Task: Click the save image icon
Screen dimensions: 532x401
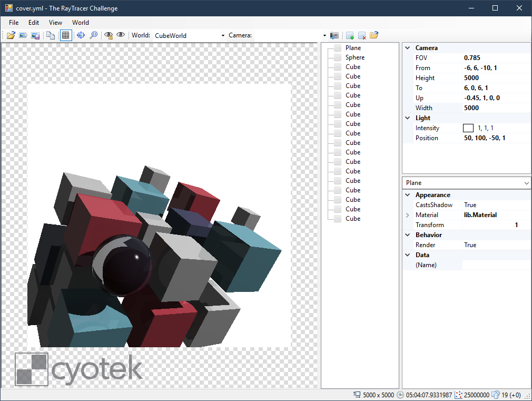Action: [x=36, y=35]
